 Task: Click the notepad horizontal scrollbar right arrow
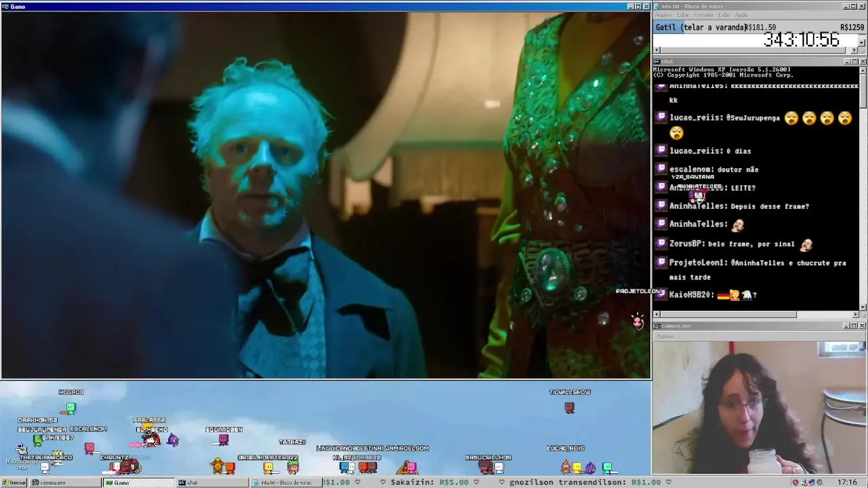[854, 50]
